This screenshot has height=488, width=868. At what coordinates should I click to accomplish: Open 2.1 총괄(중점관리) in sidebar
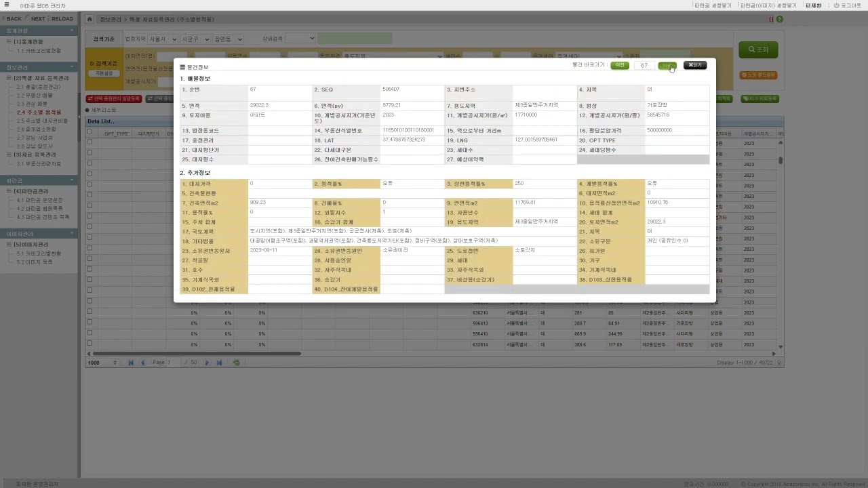click(x=38, y=87)
